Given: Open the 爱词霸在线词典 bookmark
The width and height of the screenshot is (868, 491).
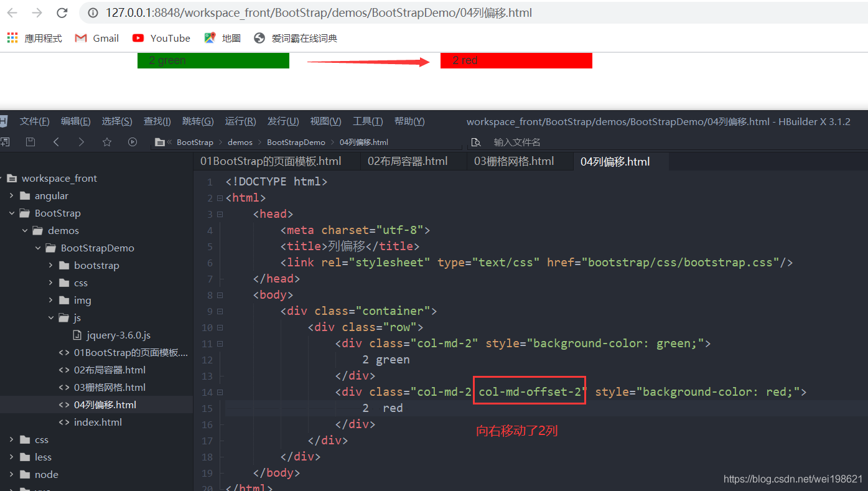Looking at the screenshot, I should pyautogui.click(x=296, y=38).
